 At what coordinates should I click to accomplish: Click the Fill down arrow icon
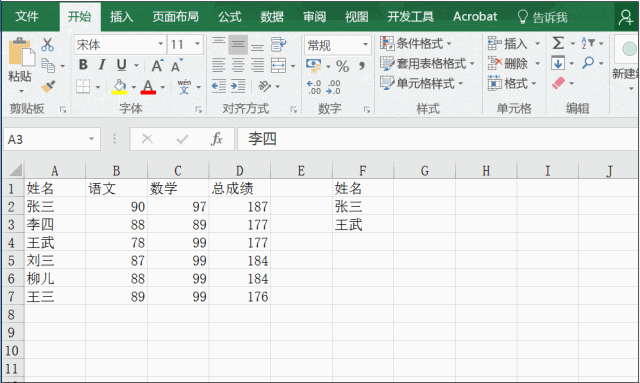[x=558, y=63]
